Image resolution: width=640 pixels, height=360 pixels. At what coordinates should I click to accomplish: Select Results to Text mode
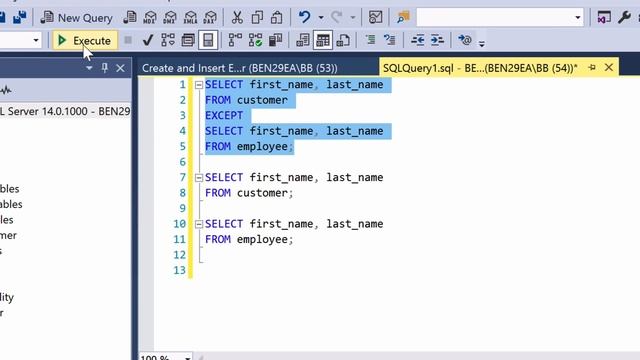click(303, 40)
